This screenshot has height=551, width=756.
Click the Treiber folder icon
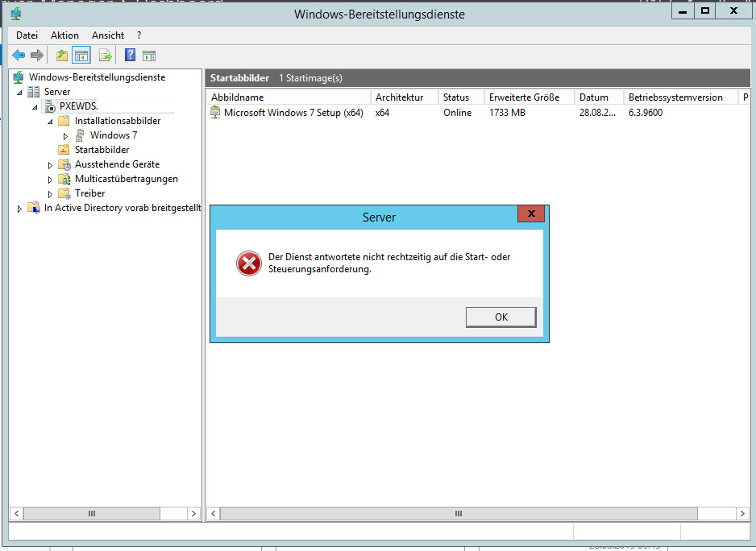coord(64,193)
